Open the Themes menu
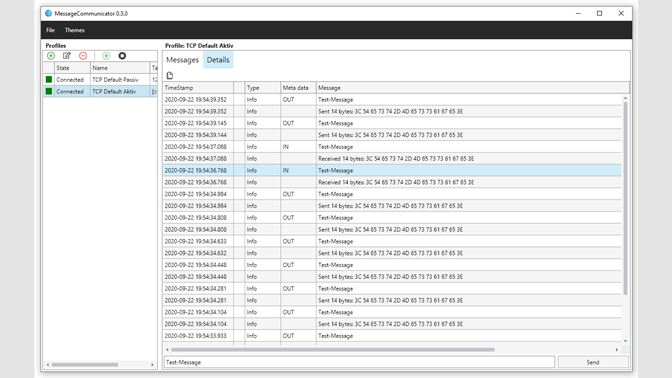The height and width of the screenshot is (378, 672). click(x=75, y=30)
